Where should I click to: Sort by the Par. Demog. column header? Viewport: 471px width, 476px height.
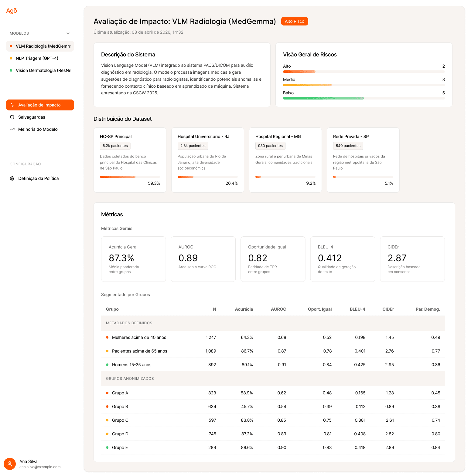click(x=428, y=309)
